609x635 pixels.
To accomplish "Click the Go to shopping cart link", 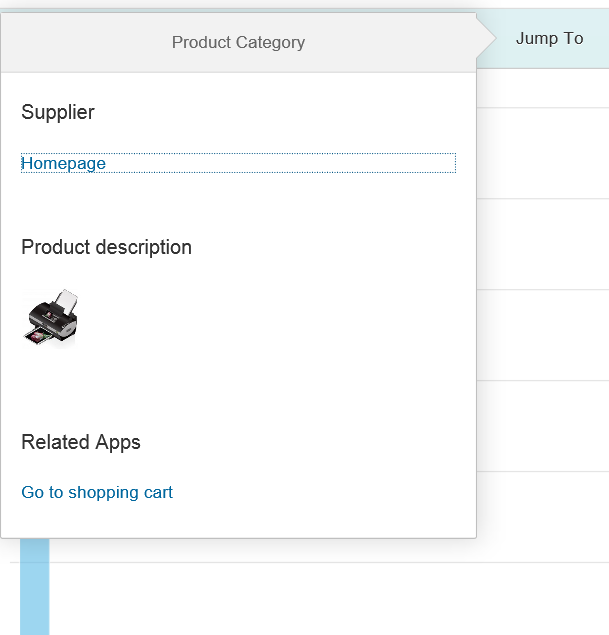I will click(97, 492).
